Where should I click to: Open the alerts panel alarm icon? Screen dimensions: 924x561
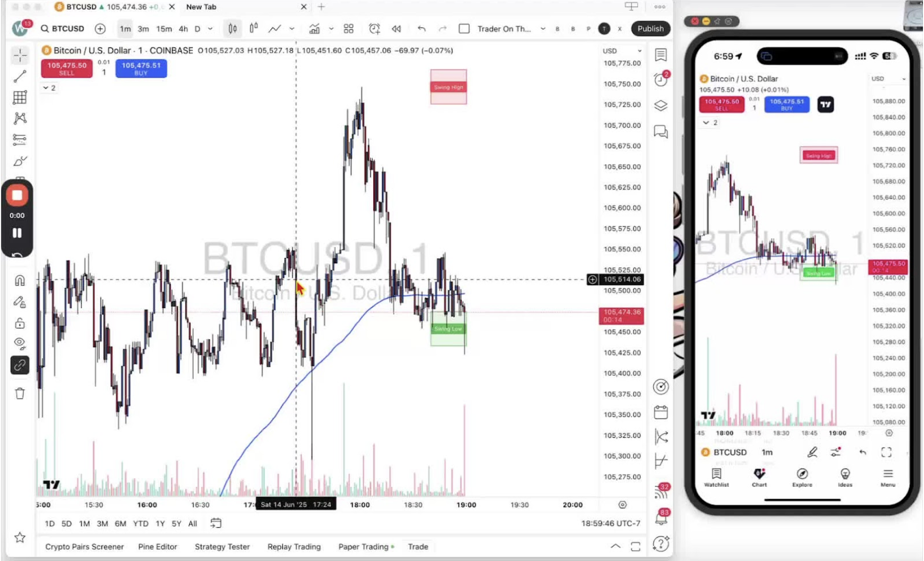(661, 79)
